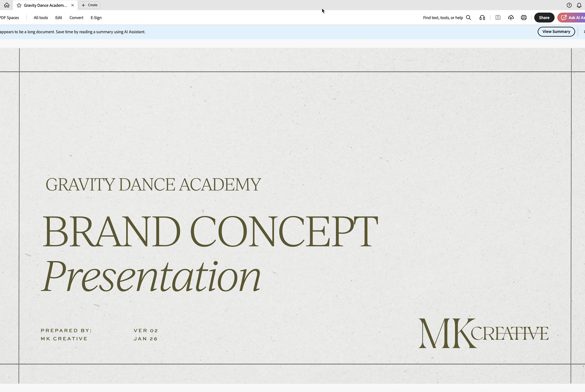Screen dimensions: 585x392
Task: Open All tools panel
Action: pos(41,18)
